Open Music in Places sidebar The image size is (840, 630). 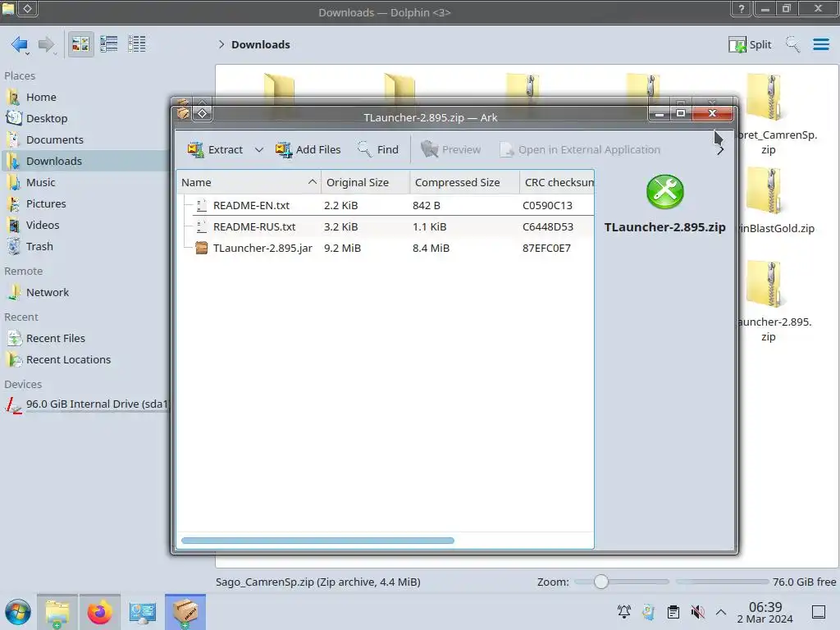[41, 183]
